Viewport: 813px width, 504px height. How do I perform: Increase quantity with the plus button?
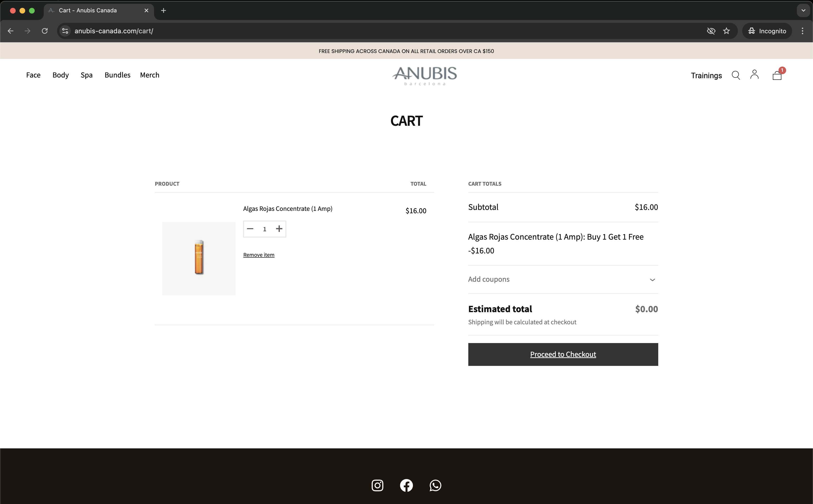[x=279, y=229]
